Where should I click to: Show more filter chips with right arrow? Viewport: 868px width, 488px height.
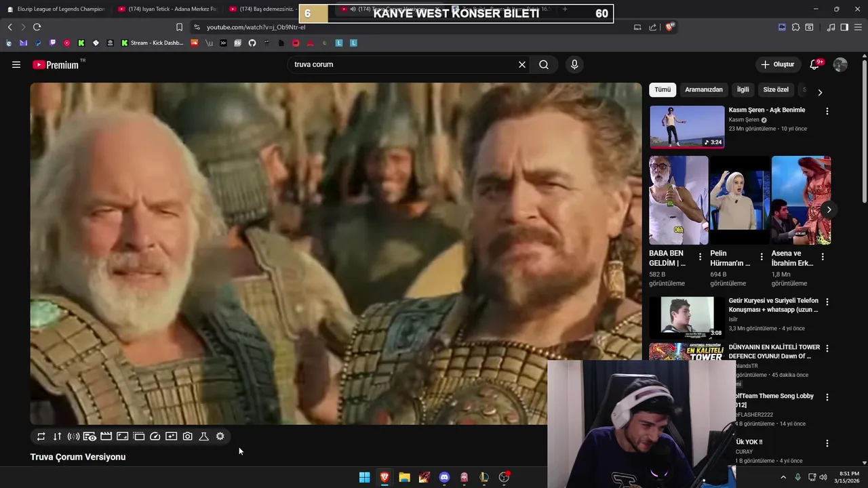(820, 92)
